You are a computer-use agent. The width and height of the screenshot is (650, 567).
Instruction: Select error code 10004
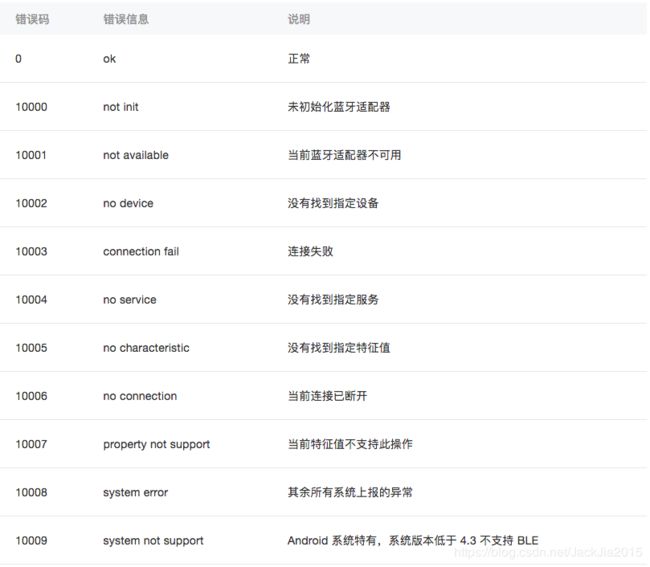coord(32,299)
